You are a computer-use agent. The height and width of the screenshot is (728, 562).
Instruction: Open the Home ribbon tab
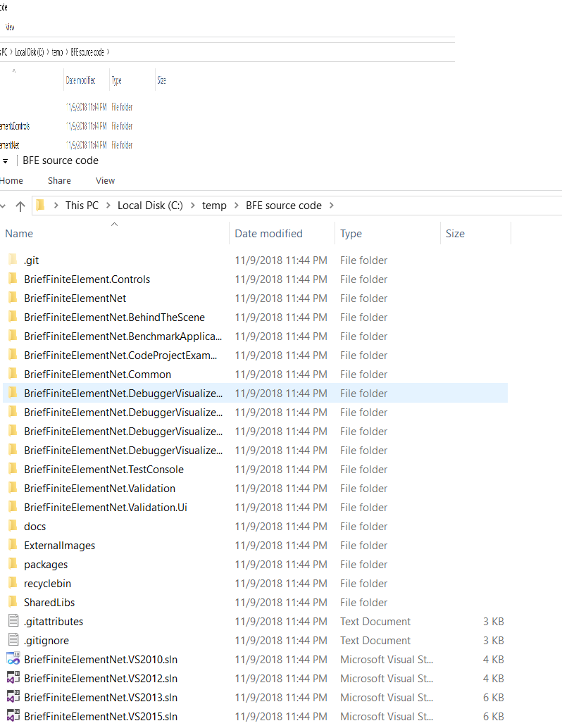11,181
